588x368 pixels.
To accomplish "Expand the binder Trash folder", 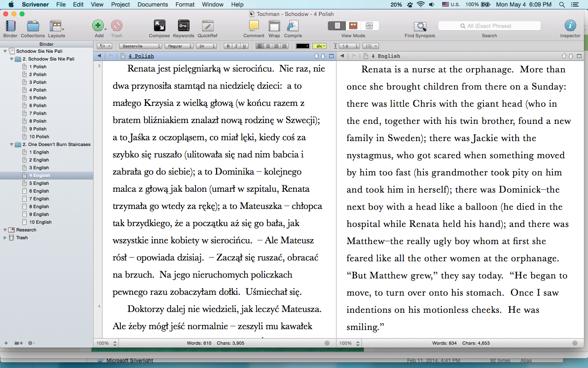I will 5,238.
